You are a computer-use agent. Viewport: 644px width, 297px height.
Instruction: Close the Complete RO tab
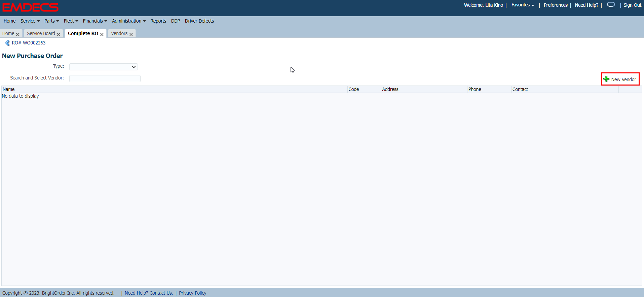[102, 34]
